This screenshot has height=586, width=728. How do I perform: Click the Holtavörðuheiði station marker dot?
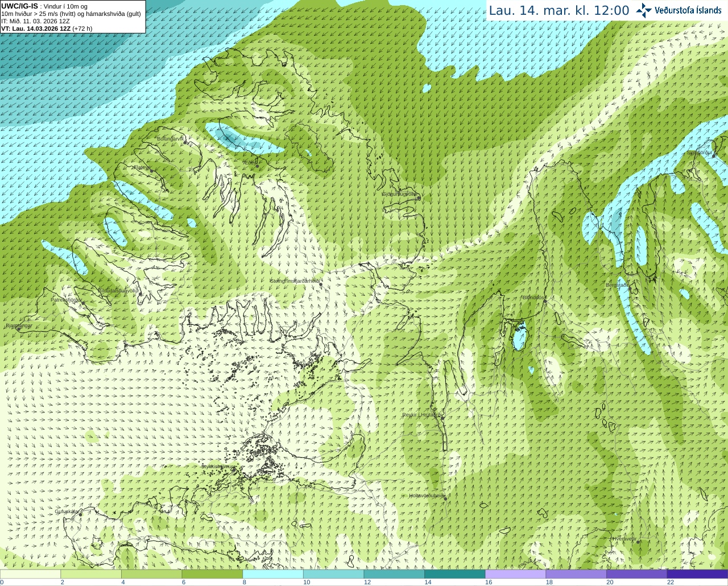click(445, 499)
